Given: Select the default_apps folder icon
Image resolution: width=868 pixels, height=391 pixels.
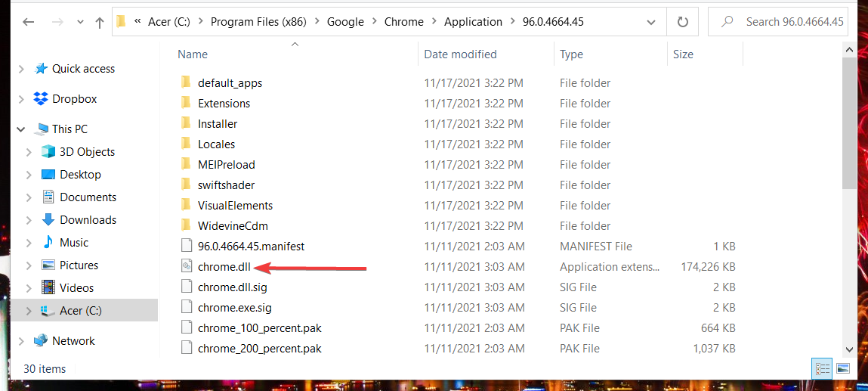Looking at the screenshot, I should coord(187,83).
